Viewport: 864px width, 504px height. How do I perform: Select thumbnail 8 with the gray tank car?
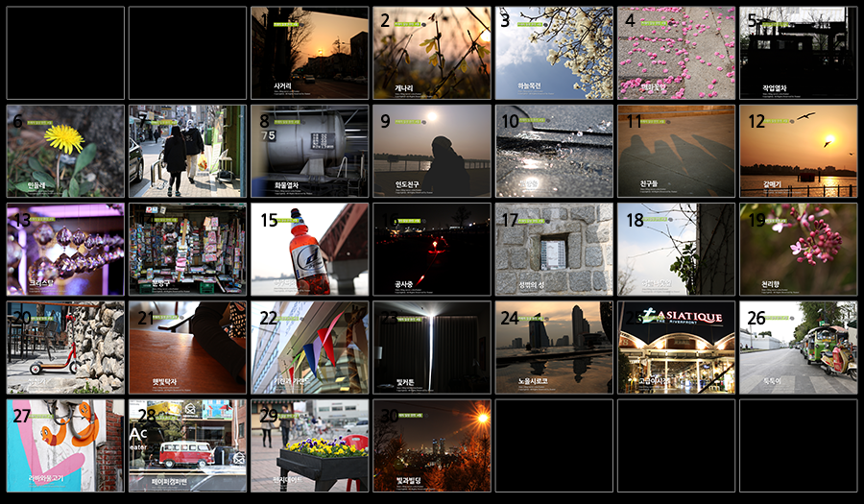click(309, 151)
